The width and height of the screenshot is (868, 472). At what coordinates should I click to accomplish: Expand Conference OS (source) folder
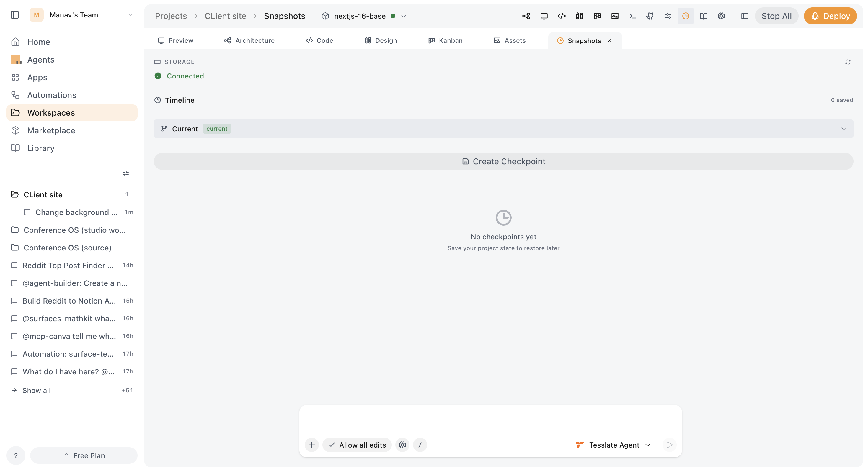(x=72, y=248)
